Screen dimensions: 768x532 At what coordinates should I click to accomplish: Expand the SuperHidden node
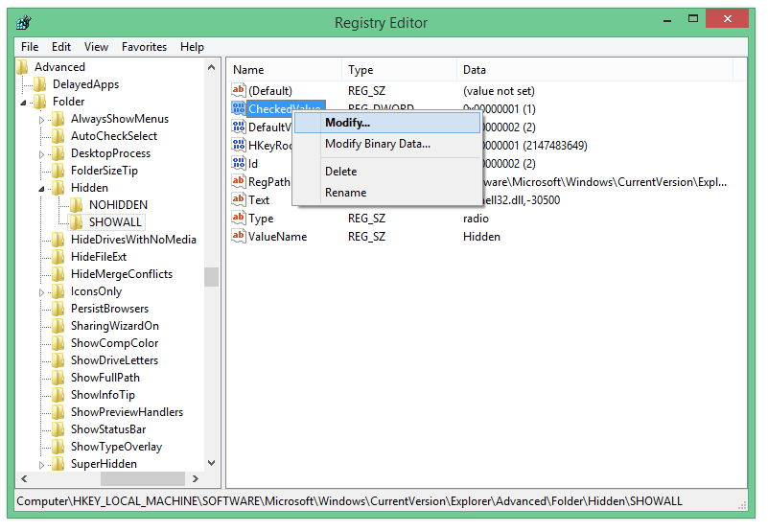[x=41, y=465]
